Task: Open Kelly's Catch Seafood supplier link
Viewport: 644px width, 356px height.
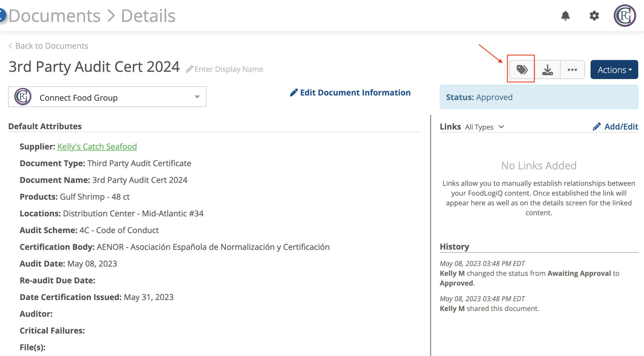Action: click(97, 147)
